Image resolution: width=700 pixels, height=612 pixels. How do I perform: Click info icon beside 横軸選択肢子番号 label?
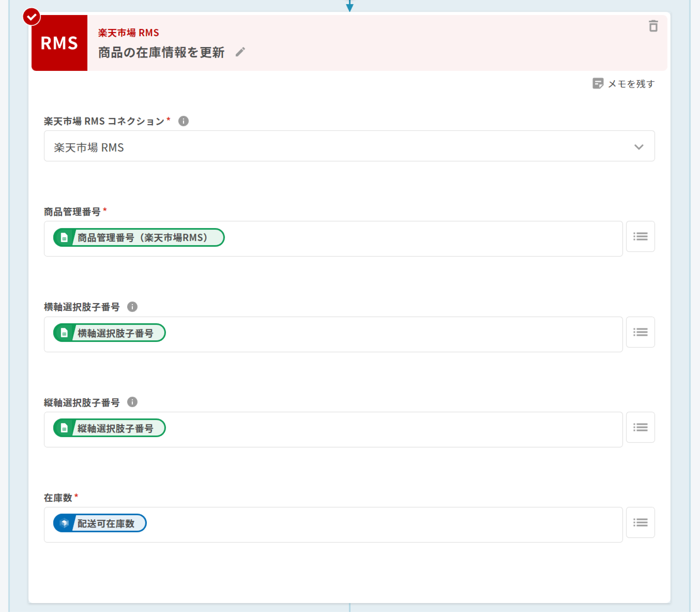tap(132, 307)
